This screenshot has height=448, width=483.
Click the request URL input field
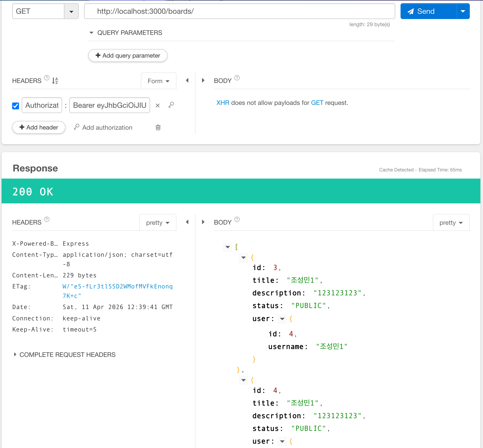click(x=239, y=11)
